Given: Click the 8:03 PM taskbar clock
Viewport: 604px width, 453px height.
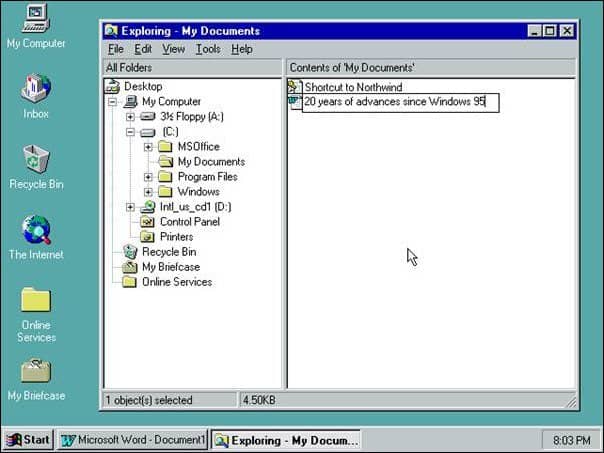Looking at the screenshot, I should click(571, 440).
